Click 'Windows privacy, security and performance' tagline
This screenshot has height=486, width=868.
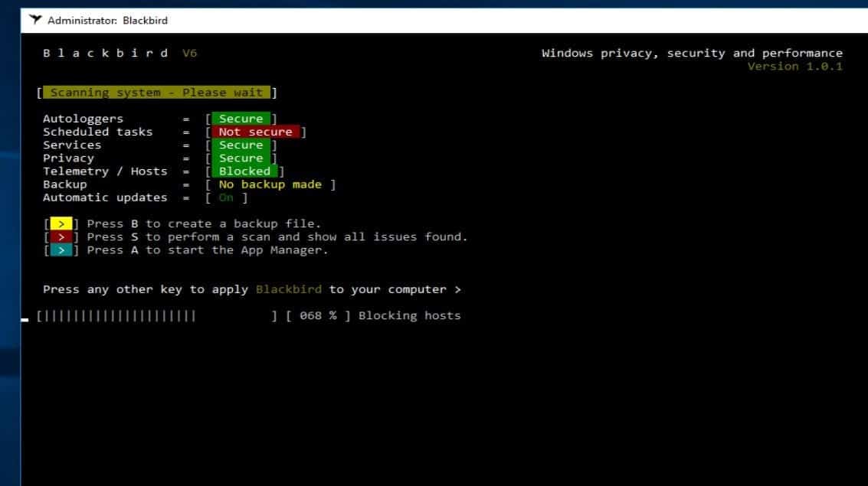692,53
